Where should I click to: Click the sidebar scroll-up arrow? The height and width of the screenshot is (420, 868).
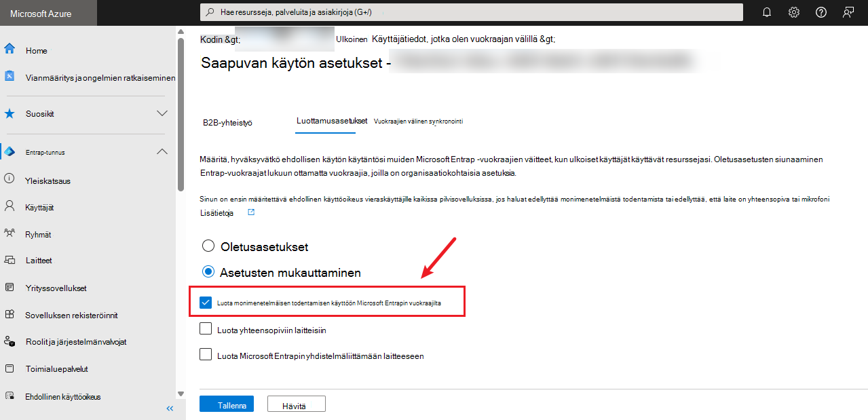pos(181,31)
